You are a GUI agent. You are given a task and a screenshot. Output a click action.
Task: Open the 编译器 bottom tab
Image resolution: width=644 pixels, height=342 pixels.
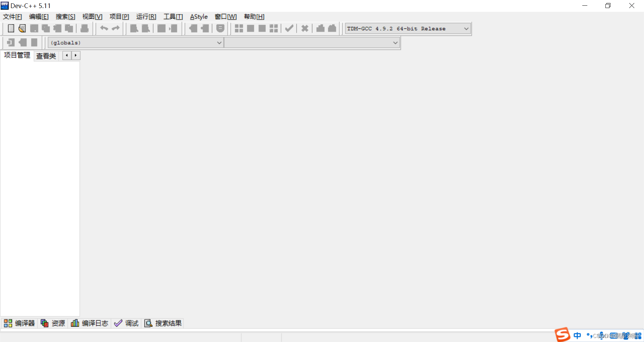19,323
